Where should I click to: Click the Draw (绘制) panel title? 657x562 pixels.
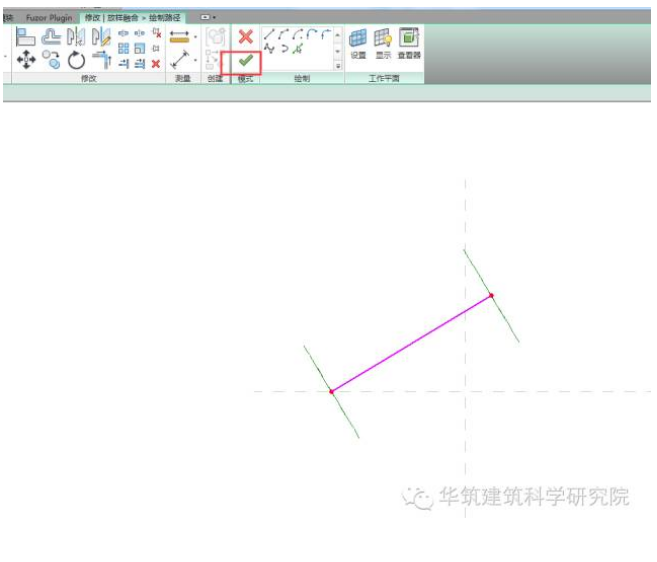(302, 78)
